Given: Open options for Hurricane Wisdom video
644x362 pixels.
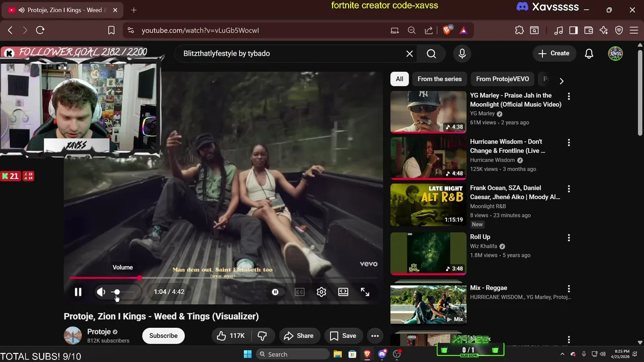Looking at the screenshot, I should [569, 143].
